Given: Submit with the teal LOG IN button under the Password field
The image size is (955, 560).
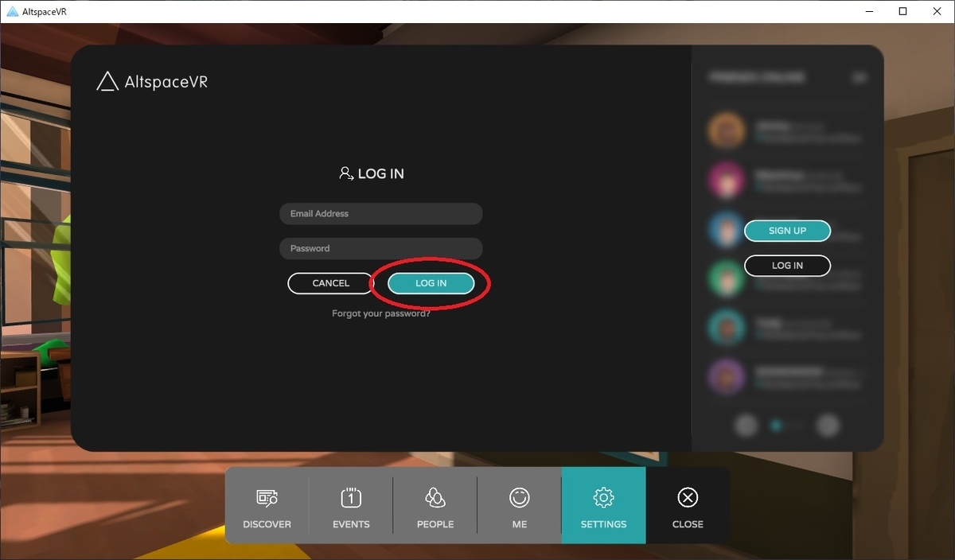Looking at the screenshot, I should [x=431, y=283].
